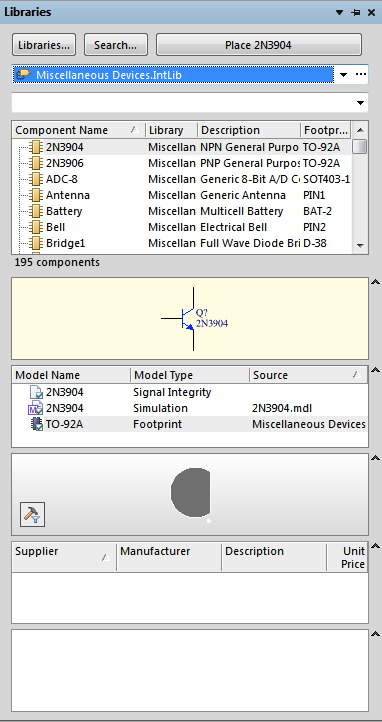The width and height of the screenshot is (382, 722).
Task: Open the Libraries panel options arrow
Action: (340, 12)
